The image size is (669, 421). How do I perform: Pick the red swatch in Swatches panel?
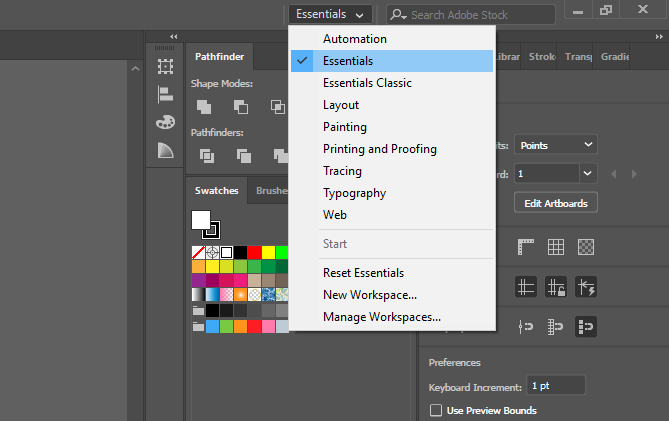coord(254,252)
